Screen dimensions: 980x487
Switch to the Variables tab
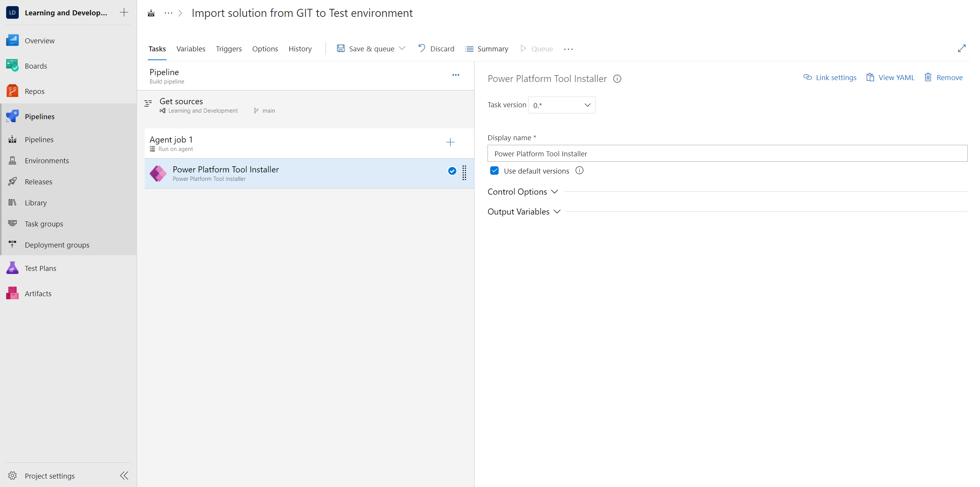pos(191,49)
